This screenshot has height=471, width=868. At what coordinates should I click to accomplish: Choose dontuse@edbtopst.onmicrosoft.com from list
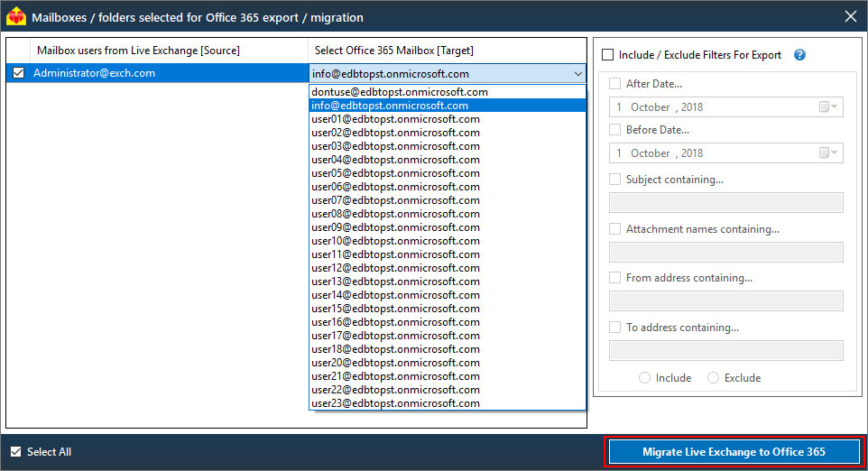click(448, 92)
